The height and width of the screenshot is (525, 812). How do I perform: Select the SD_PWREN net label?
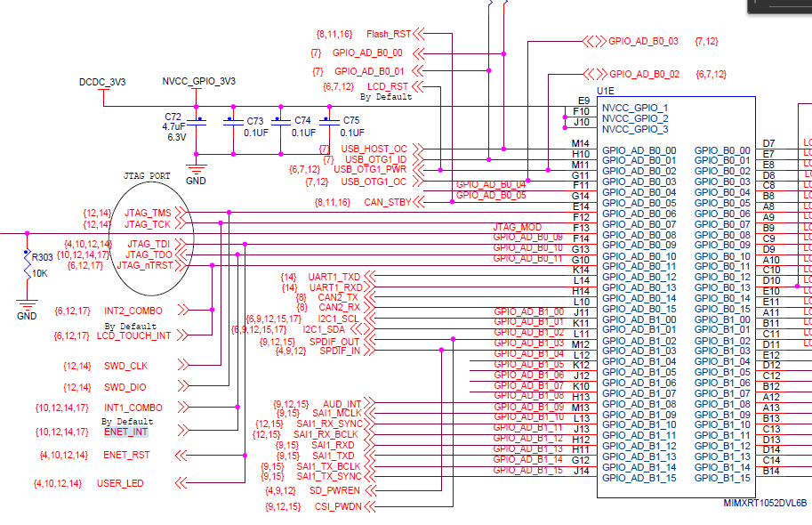pos(334,490)
